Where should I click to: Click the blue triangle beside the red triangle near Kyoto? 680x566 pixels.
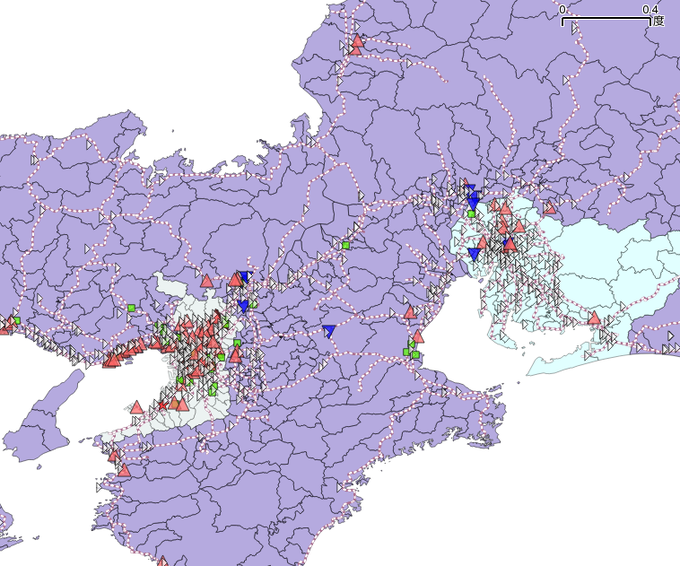[x=246, y=277]
